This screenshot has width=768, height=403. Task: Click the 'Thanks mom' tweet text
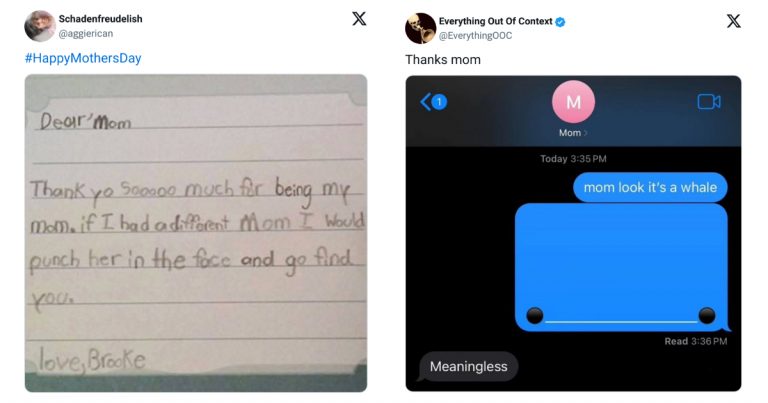(x=443, y=60)
